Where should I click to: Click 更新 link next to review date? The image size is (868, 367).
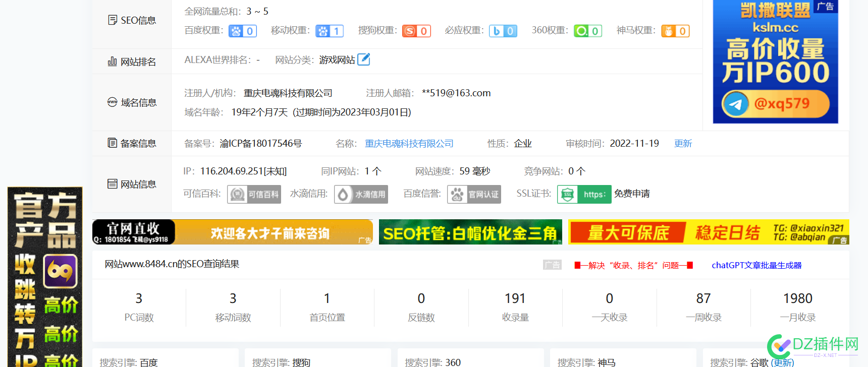point(683,144)
